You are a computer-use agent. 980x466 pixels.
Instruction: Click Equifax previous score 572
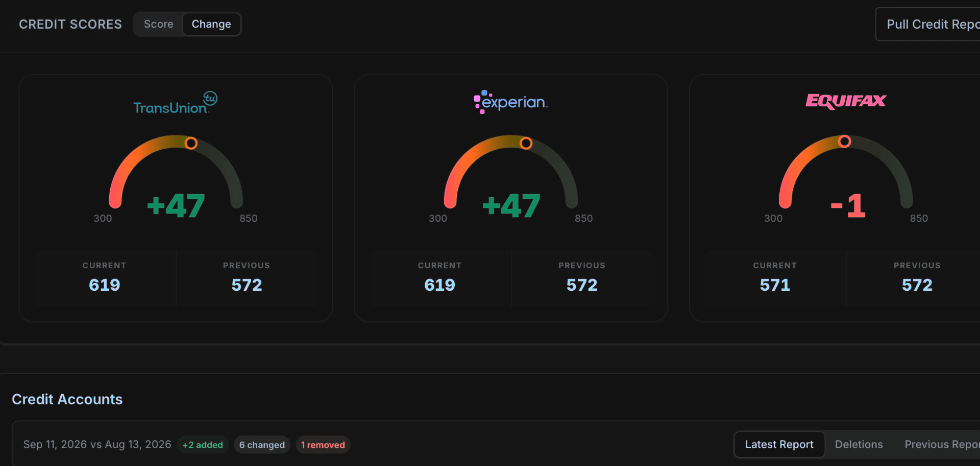click(917, 285)
